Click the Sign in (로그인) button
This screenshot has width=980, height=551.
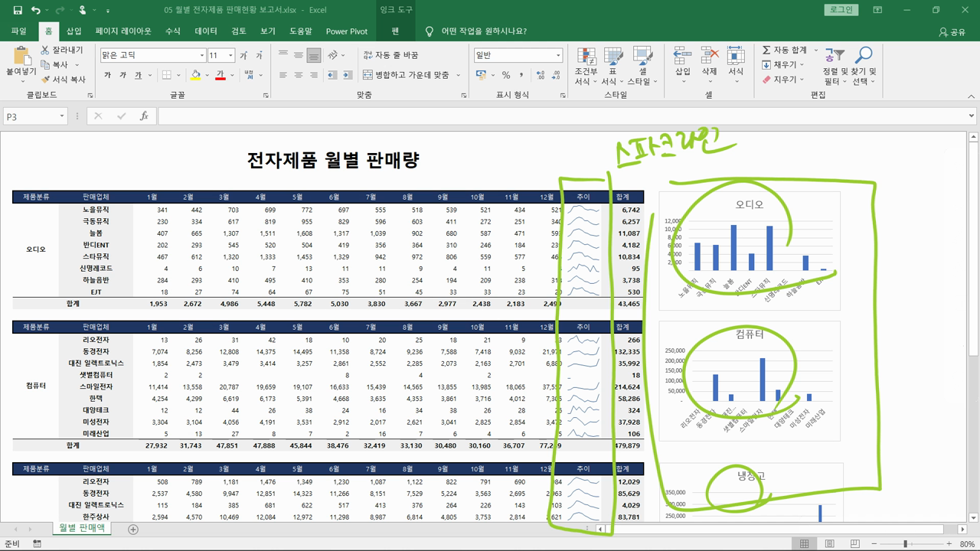tap(841, 10)
